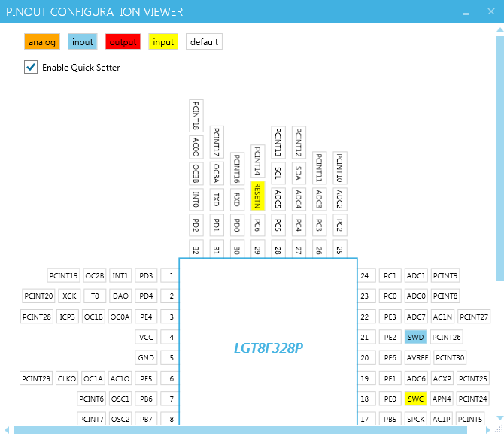
Task: Select the PE2 pin label
Action: (x=390, y=337)
